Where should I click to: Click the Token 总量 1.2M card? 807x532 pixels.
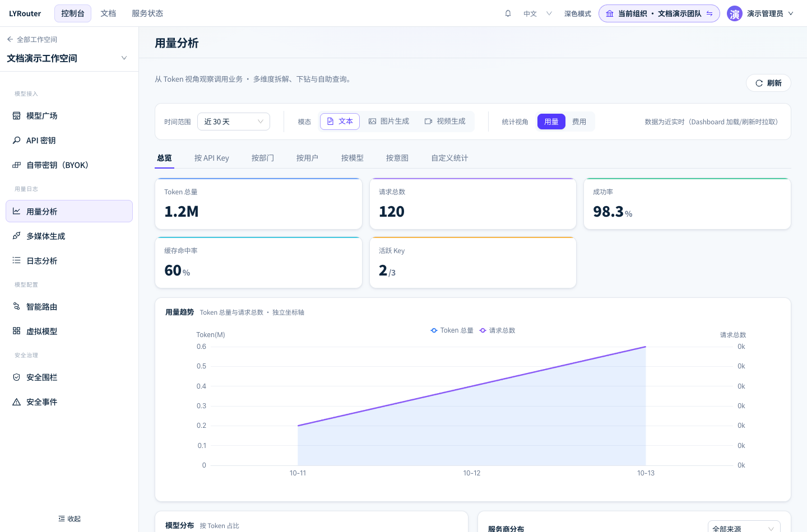[258, 204]
